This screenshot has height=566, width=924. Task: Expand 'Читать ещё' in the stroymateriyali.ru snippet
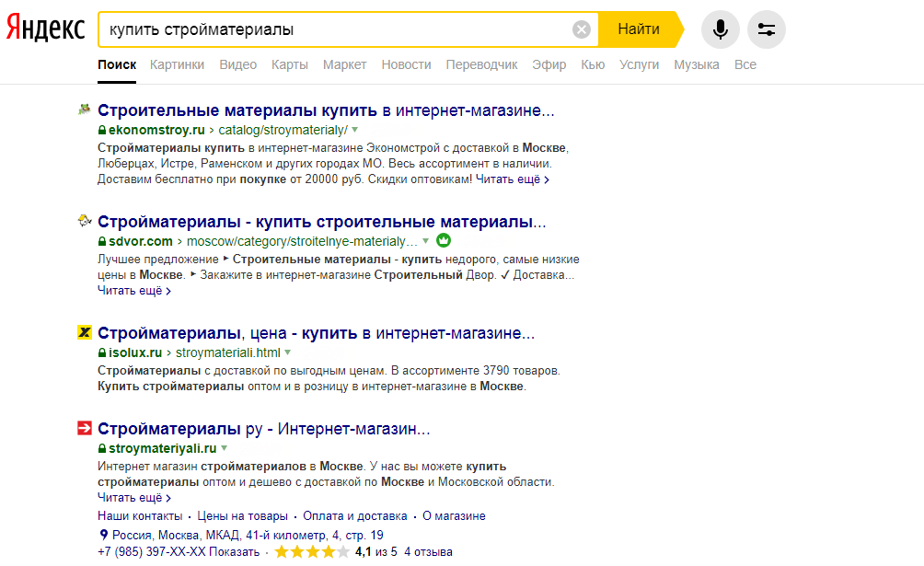(x=134, y=498)
